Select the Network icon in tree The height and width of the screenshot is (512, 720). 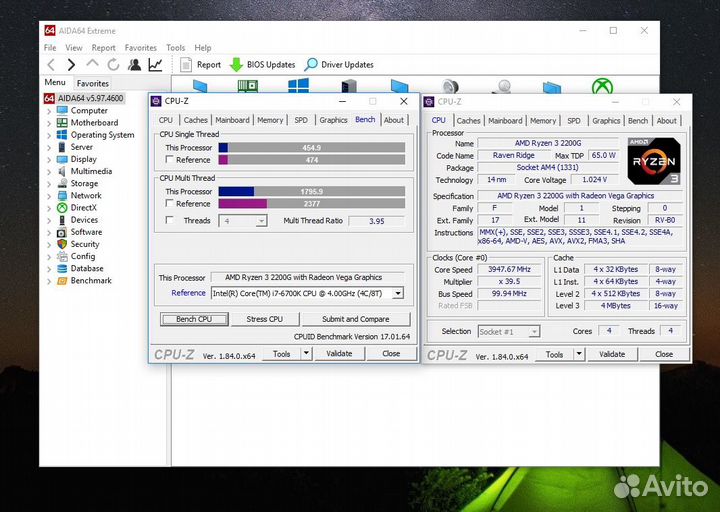pyautogui.click(x=62, y=196)
